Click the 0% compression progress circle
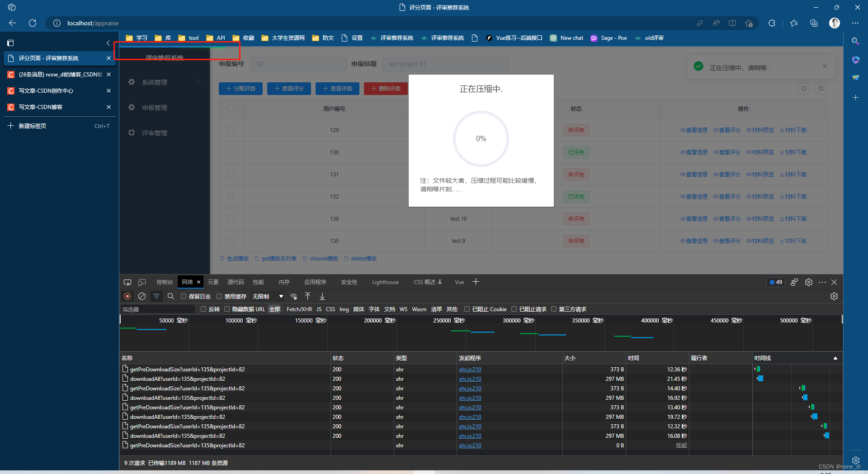The image size is (868, 474). point(481,139)
